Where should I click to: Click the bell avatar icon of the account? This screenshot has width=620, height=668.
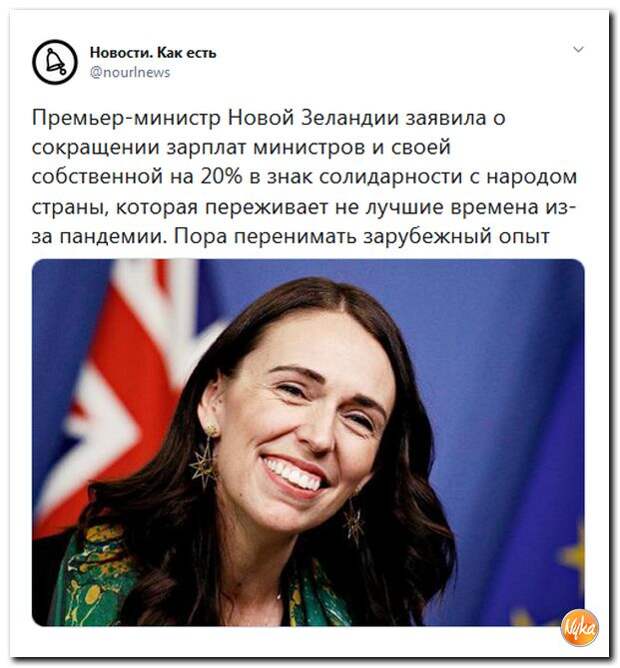(55, 62)
